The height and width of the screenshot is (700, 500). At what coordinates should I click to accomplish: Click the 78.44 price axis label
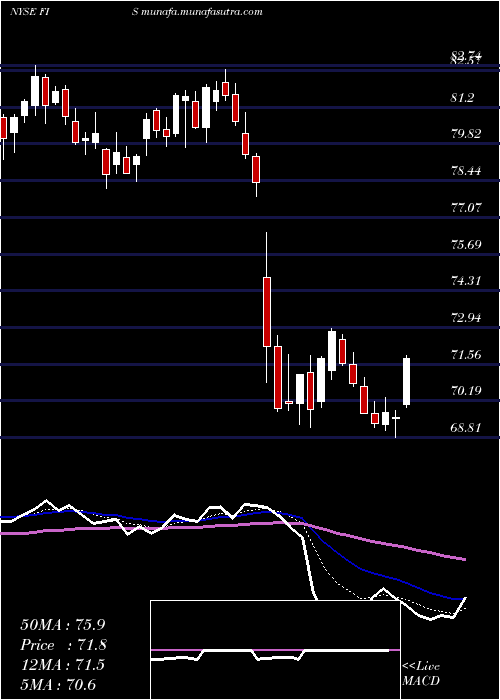pyautogui.click(x=466, y=171)
